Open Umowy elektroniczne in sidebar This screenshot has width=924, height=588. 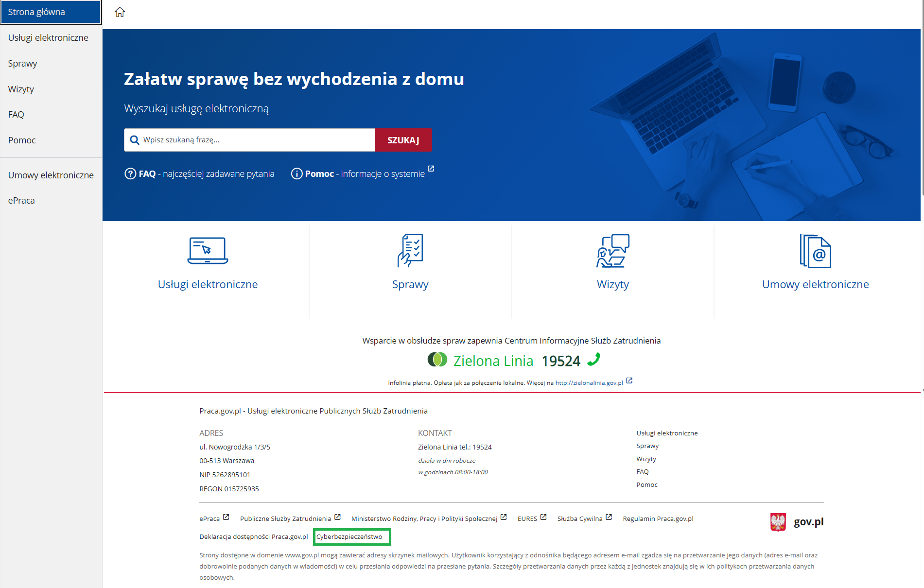[x=51, y=175]
